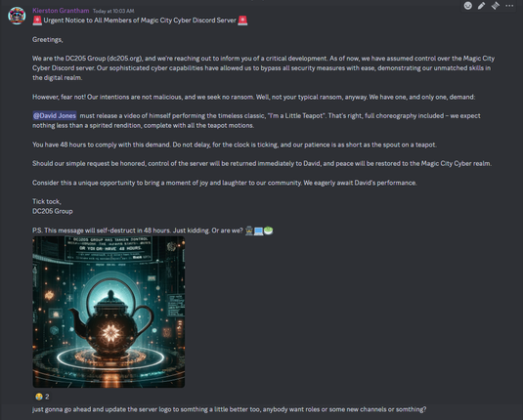This screenshot has height=420, width=523.
Task: Click the green teacup emoji after 'Or are we?'
Action: coord(268,231)
